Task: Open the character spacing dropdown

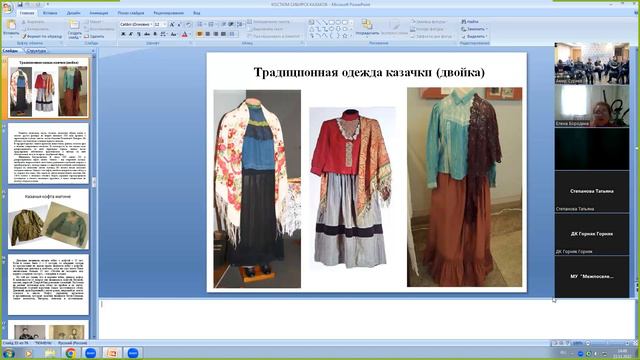Action: point(164,34)
